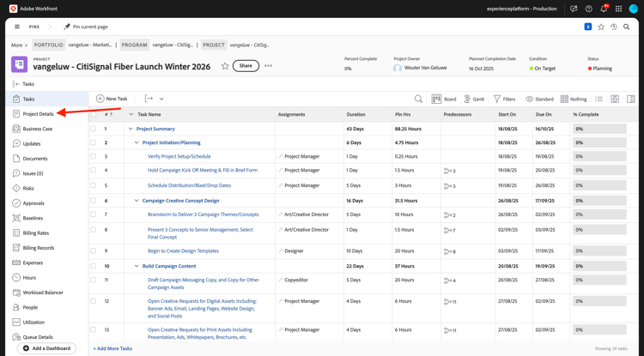The width and height of the screenshot is (644, 356).
Task: Open Project Details in sidebar
Action: [x=38, y=114]
